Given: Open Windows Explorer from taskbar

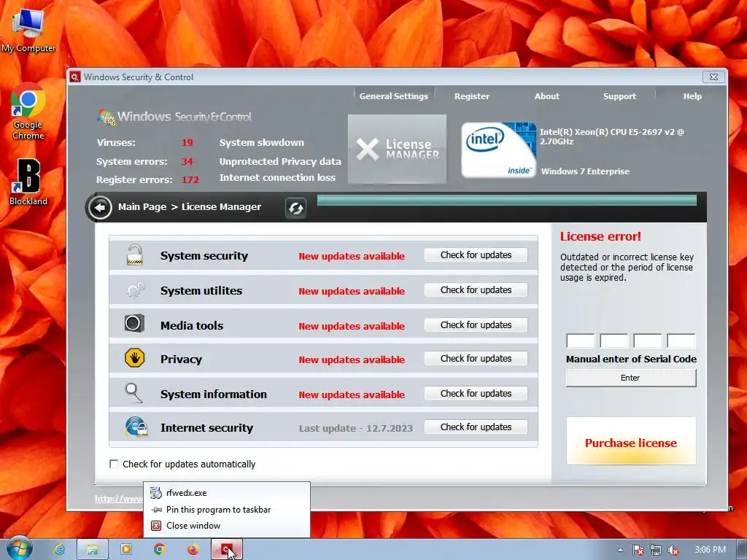Looking at the screenshot, I should click(x=93, y=550).
